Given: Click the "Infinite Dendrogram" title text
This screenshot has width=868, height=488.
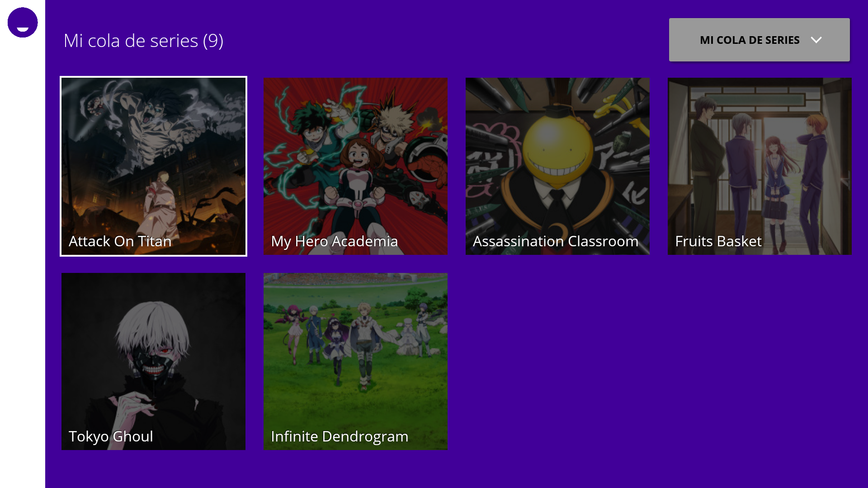Looking at the screenshot, I should [340, 436].
